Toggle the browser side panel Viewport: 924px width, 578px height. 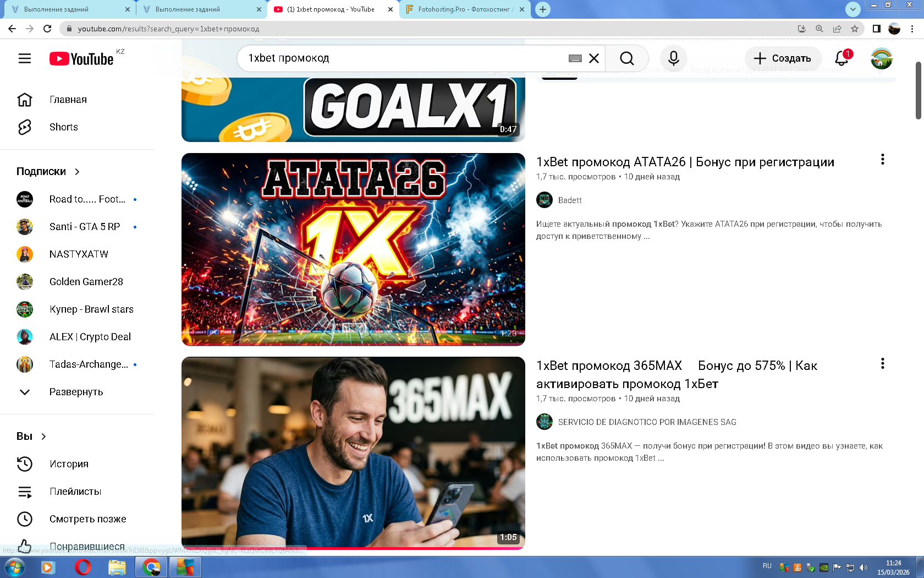877,29
